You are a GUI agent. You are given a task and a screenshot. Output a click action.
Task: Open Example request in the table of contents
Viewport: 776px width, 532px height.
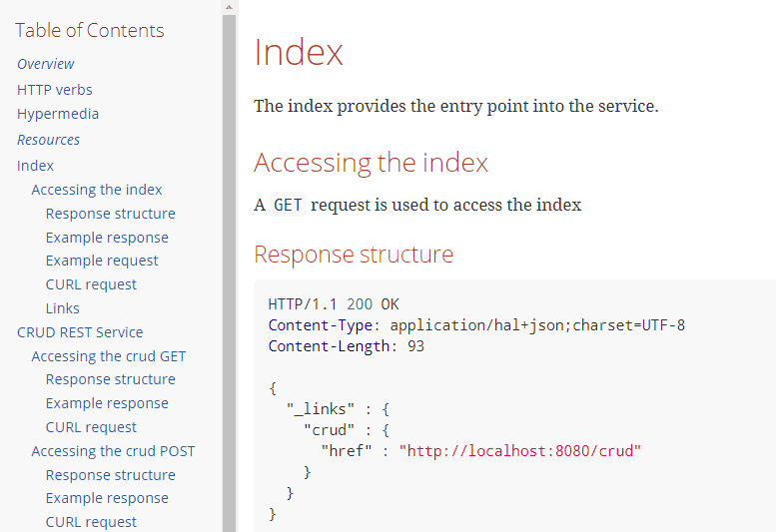point(102,261)
